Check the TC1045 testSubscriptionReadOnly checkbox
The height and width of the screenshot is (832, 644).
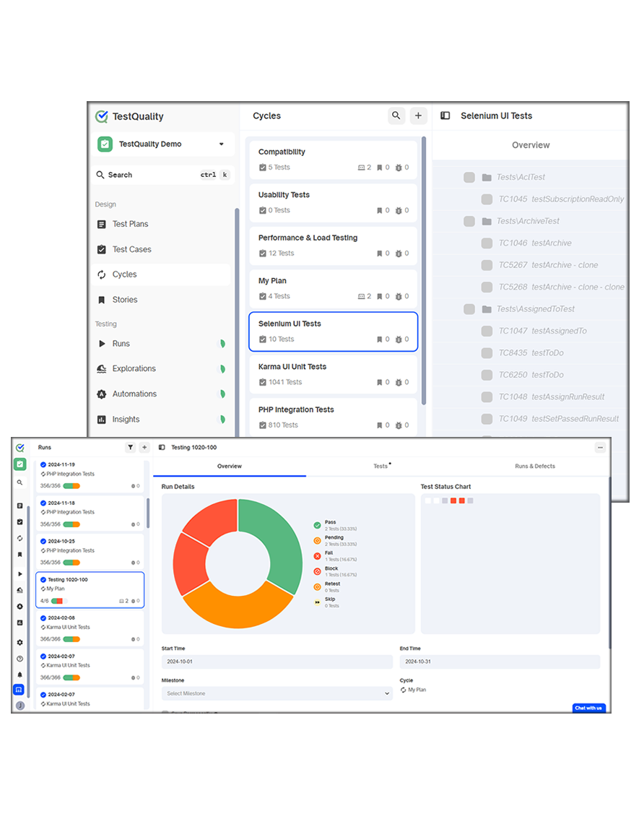(x=487, y=199)
